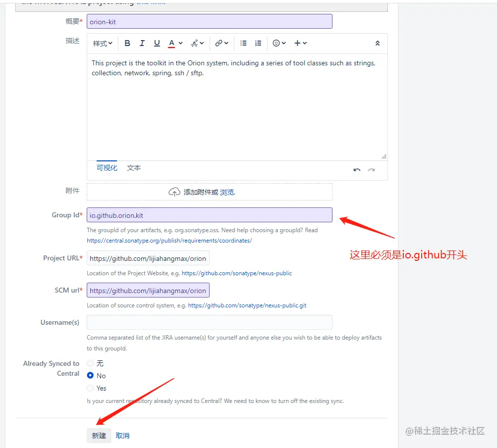Click inside the description text area

click(237, 107)
